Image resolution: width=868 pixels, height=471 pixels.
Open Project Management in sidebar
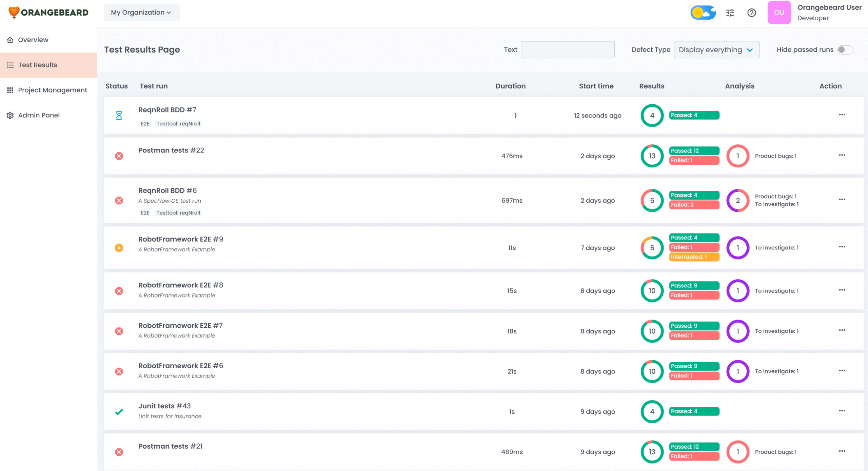[52, 90]
